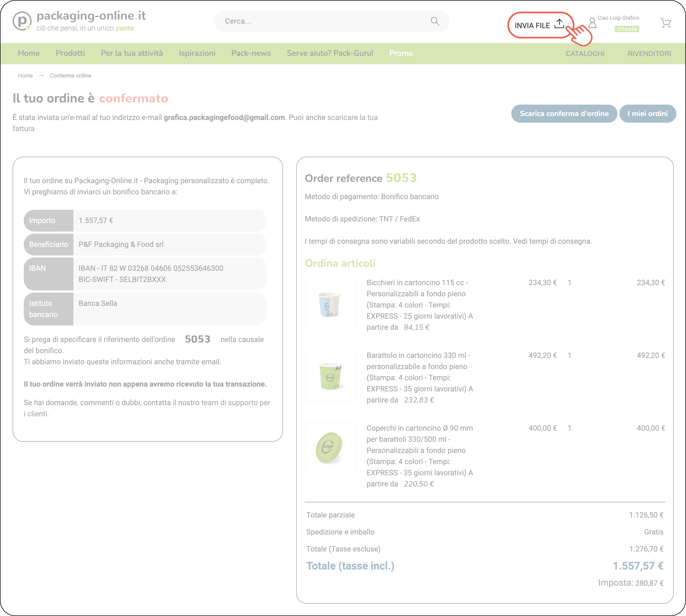Open the Prodotti menu
The width and height of the screenshot is (686, 616).
70,53
